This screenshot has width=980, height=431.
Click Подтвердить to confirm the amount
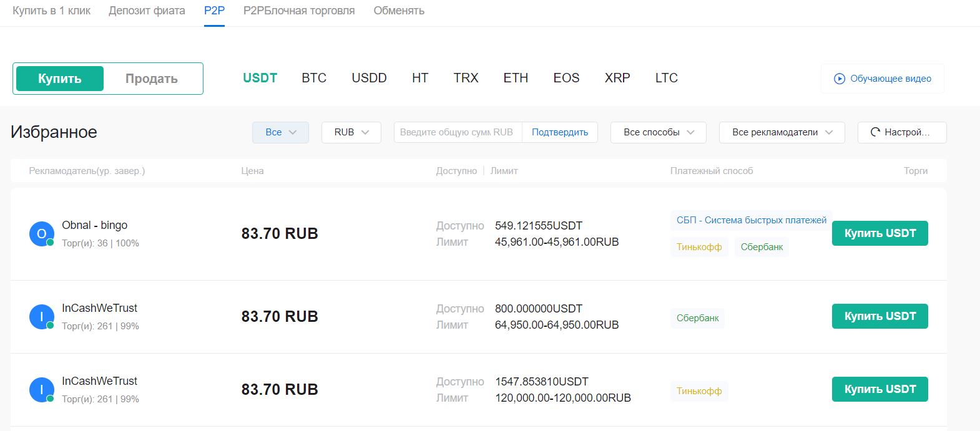click(560, 132)
